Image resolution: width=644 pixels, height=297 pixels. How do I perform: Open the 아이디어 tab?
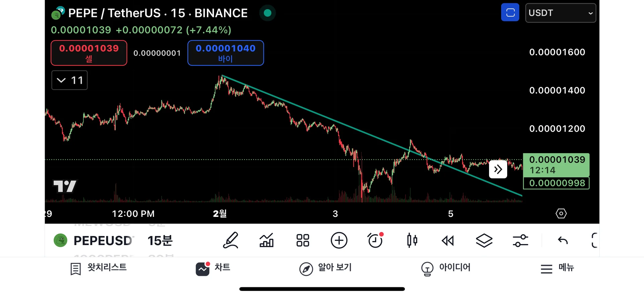click(446, 268)
